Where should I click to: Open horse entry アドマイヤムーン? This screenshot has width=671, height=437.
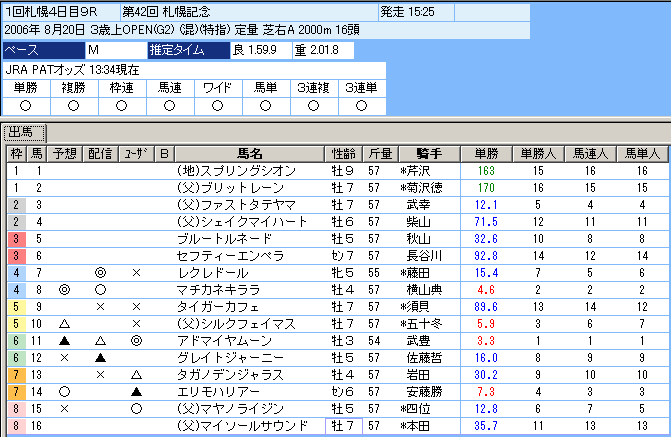coord(221,341)
